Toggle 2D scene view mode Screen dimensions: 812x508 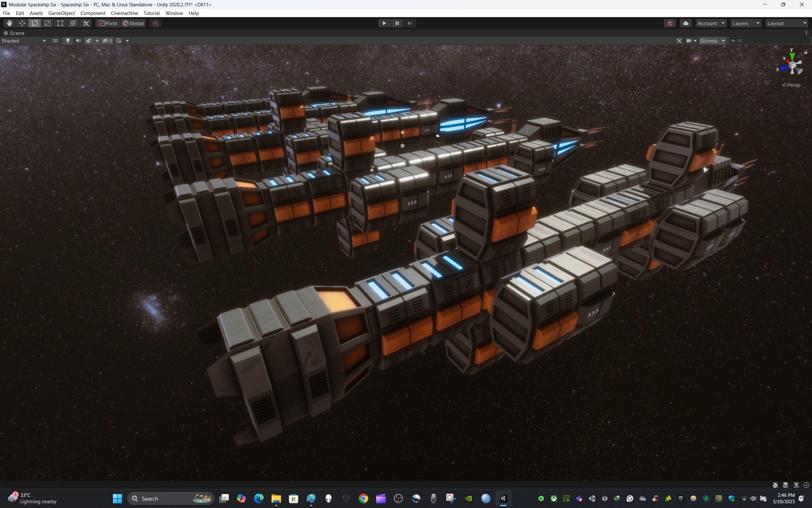click(x=55, y=41)
